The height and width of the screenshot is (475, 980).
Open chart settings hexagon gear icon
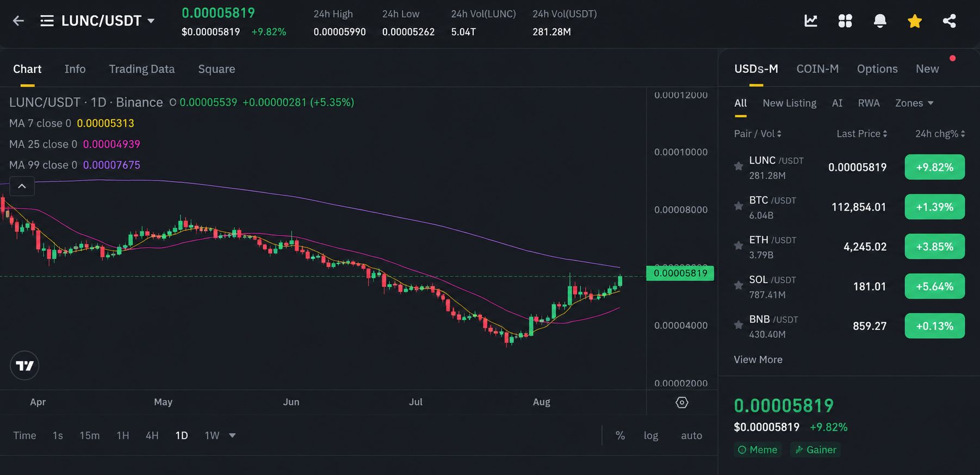click(682, 403)
